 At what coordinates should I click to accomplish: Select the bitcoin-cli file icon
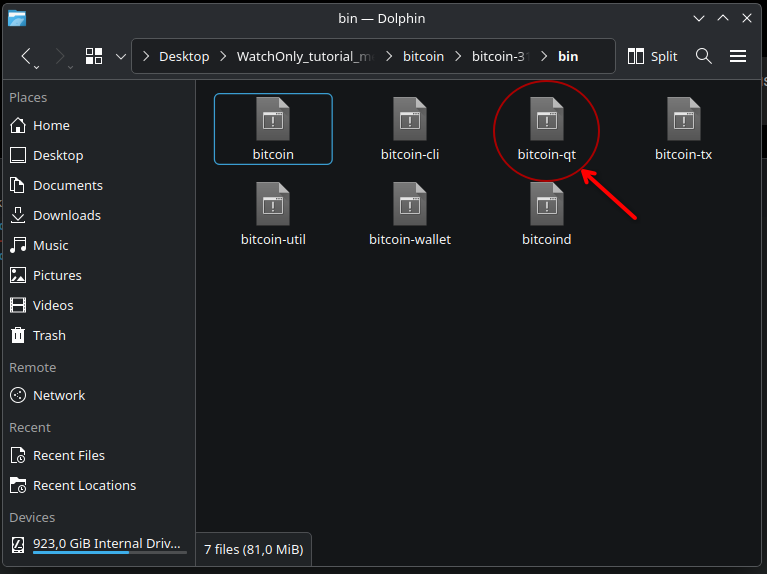[410, 119]
